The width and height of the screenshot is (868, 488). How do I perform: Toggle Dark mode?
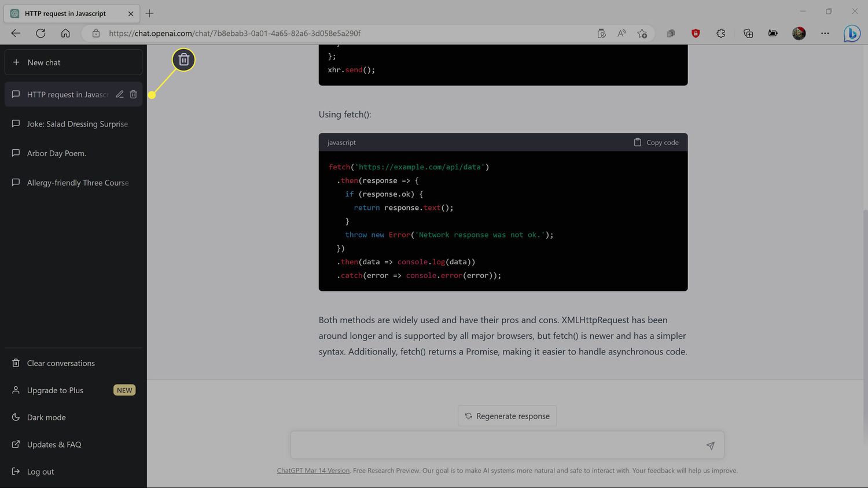point(46,417)
